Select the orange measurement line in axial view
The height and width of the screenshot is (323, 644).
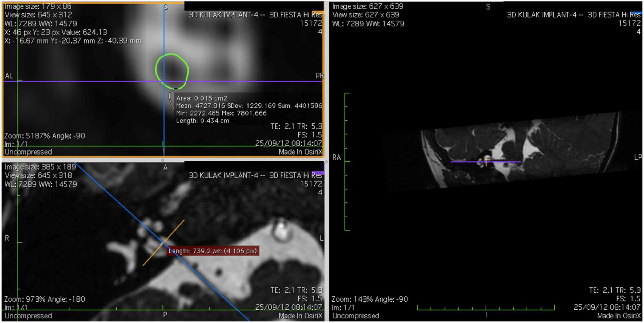tap(175, 230)
